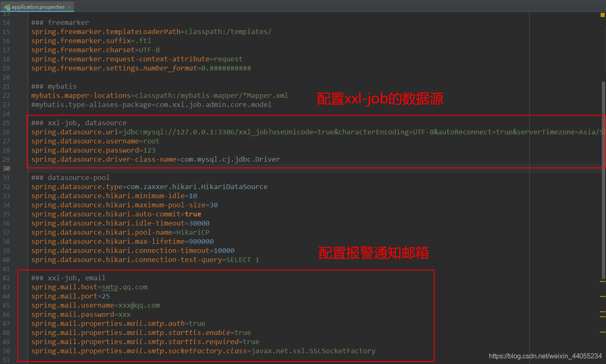Click the vertical scrollbar thumb
The height and width of the screenshot is (364, 606).
pyautogui.click(x=603, y=180)
